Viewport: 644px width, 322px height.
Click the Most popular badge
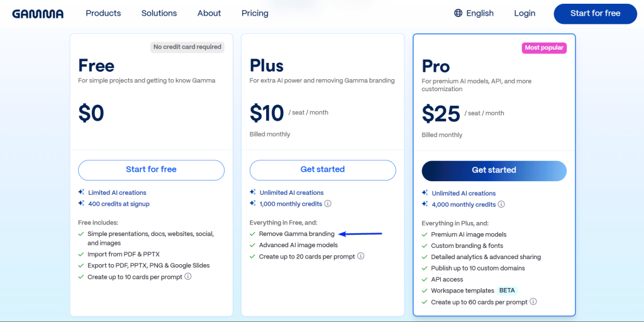(544, 48)
